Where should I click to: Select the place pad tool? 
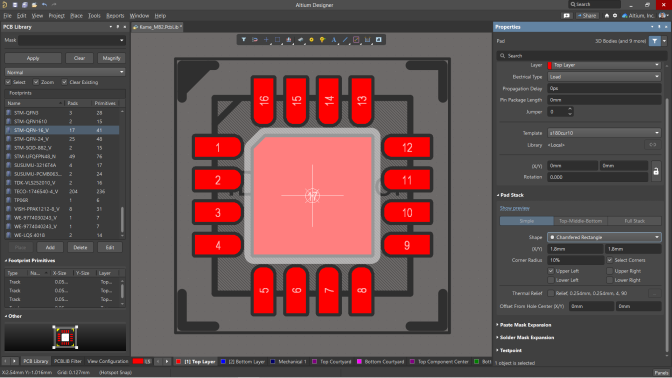[x=312, y=40]
